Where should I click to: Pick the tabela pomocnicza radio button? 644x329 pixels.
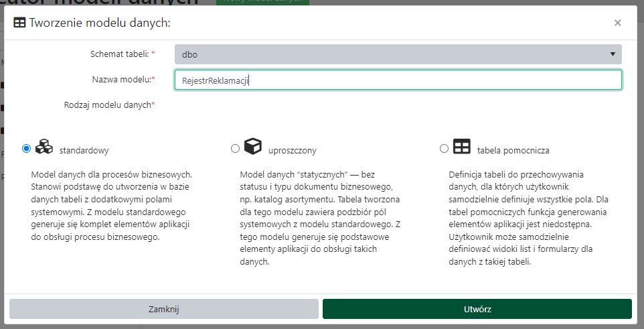click(x=444, y=148)
